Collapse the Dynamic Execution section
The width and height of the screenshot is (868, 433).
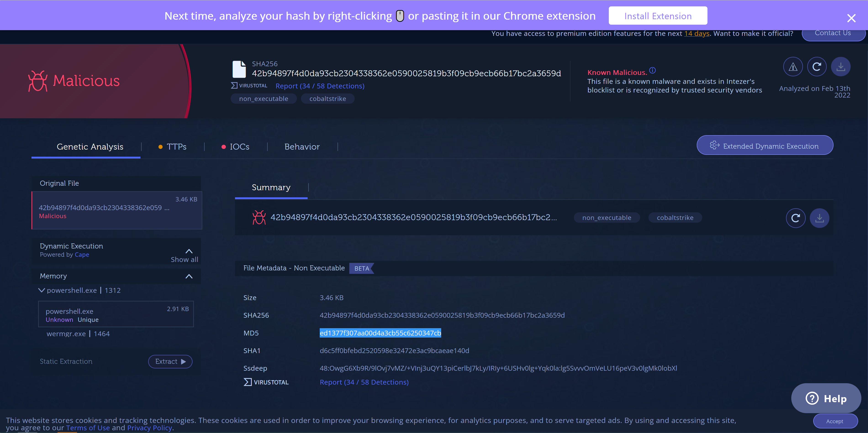pos(189,251)
